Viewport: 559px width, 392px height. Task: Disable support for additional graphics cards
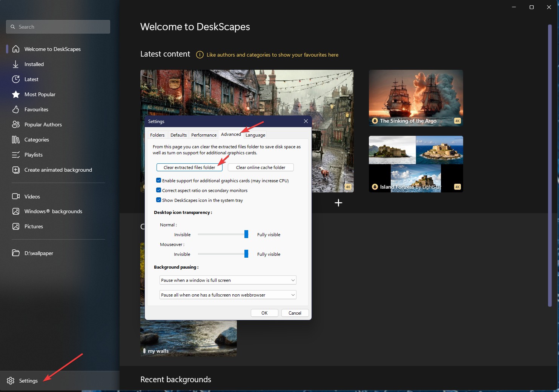coord(159,180)
